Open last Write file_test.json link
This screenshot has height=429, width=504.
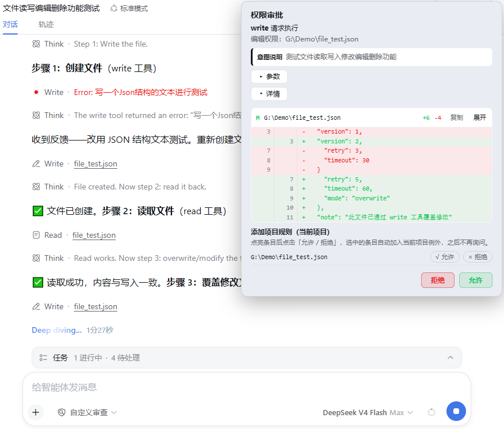(96, 306)
